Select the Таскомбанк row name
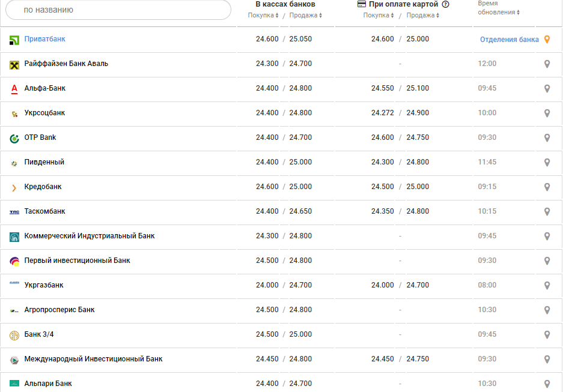 coord(44,211)
